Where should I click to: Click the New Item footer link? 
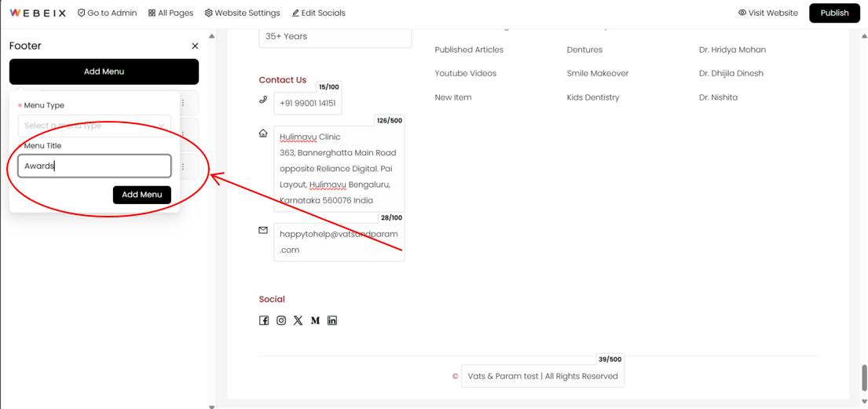pos(452,97)
